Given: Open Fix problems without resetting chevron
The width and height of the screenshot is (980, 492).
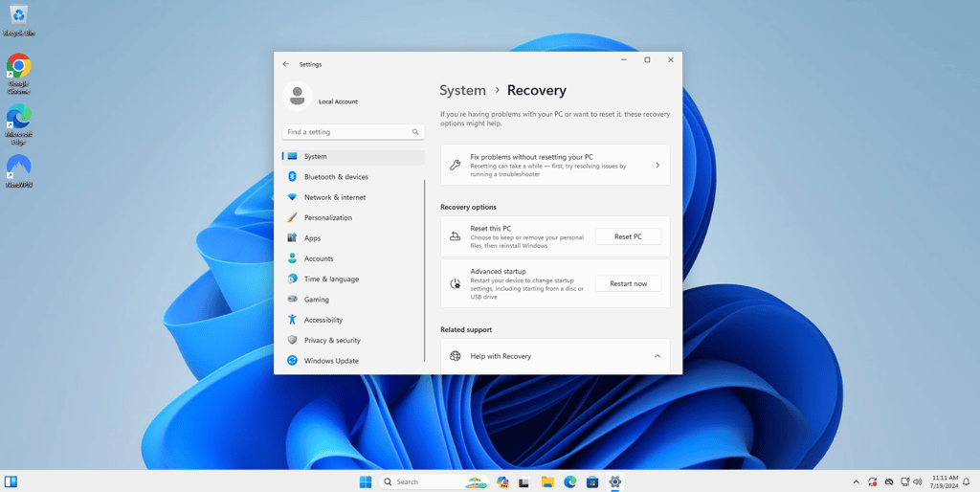Looking at the screenshot, I should click(x=657, y=165).
